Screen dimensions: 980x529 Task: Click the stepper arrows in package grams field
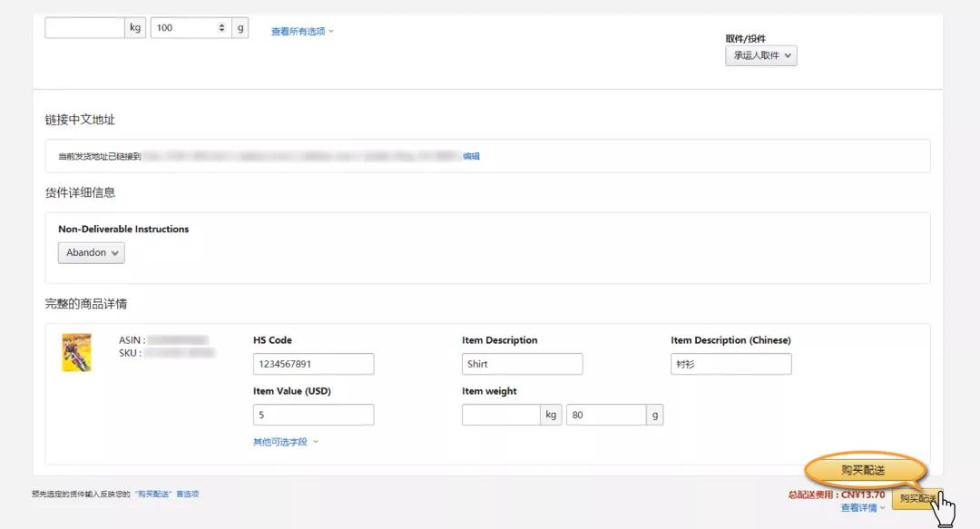222,28
